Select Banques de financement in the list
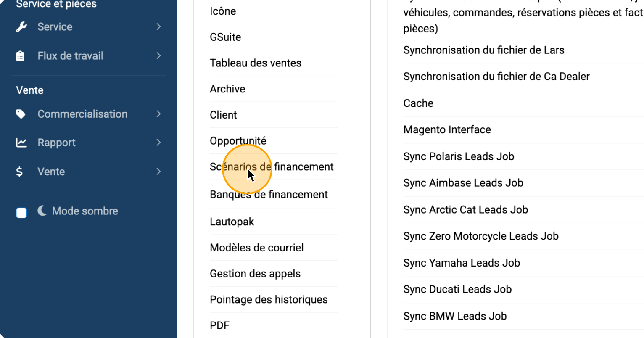This screenshot has height=338, width=644. [x=269, y=195]
